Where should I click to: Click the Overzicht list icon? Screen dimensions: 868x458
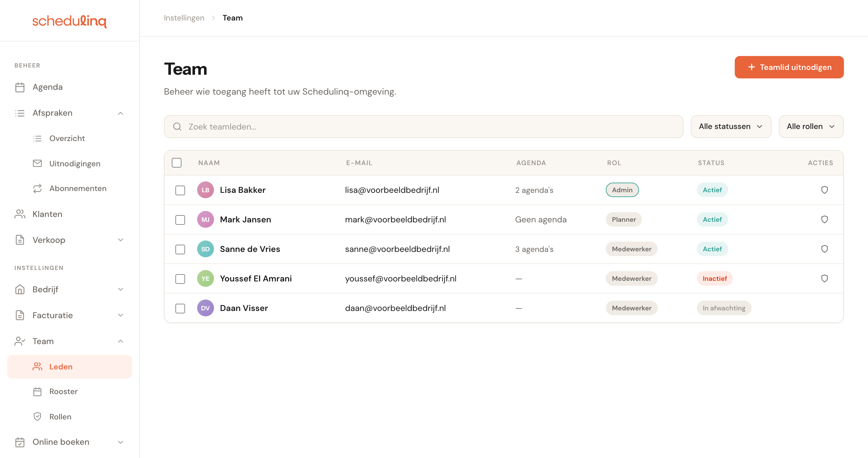(x=37, y=138)
